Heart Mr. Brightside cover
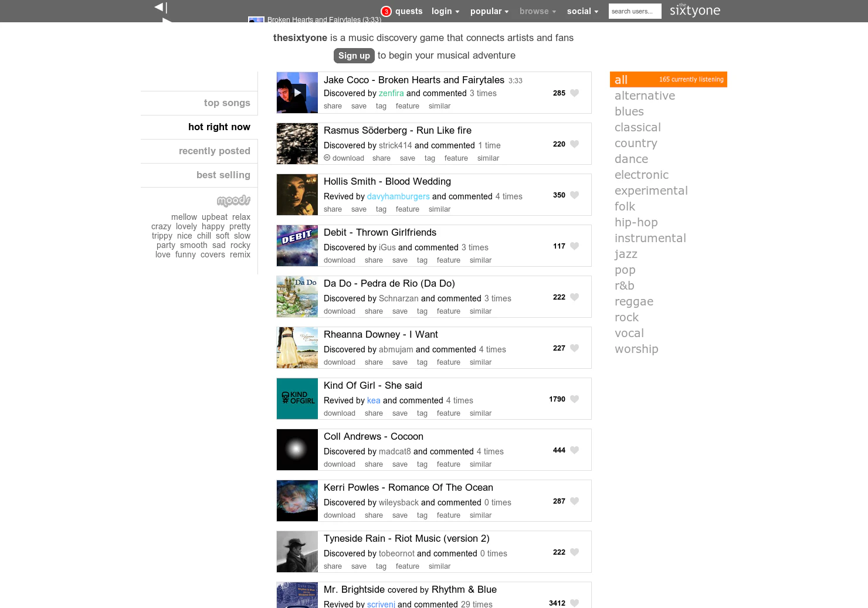The height and width of the screenshot is (608, 868). click(x=575, y=603)
